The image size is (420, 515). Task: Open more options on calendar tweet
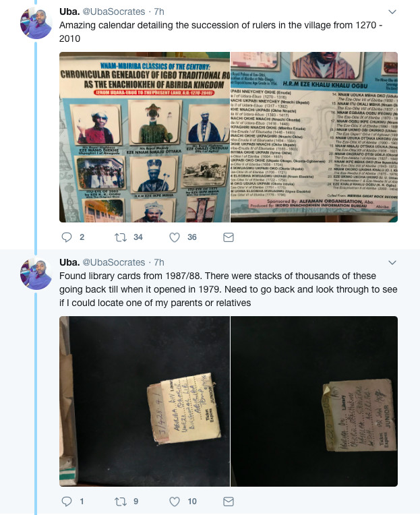pyautogui.click(x=392, y=12)
